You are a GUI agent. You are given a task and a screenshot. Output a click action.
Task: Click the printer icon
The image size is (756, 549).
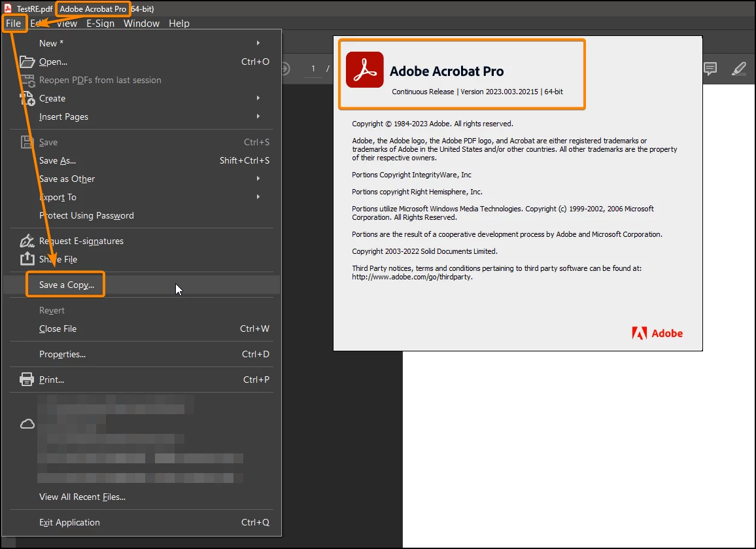27,380
